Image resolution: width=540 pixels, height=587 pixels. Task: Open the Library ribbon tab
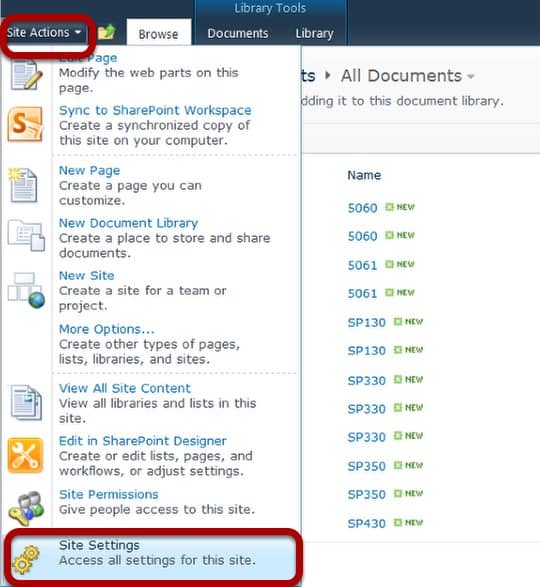[x=314, y=34]
